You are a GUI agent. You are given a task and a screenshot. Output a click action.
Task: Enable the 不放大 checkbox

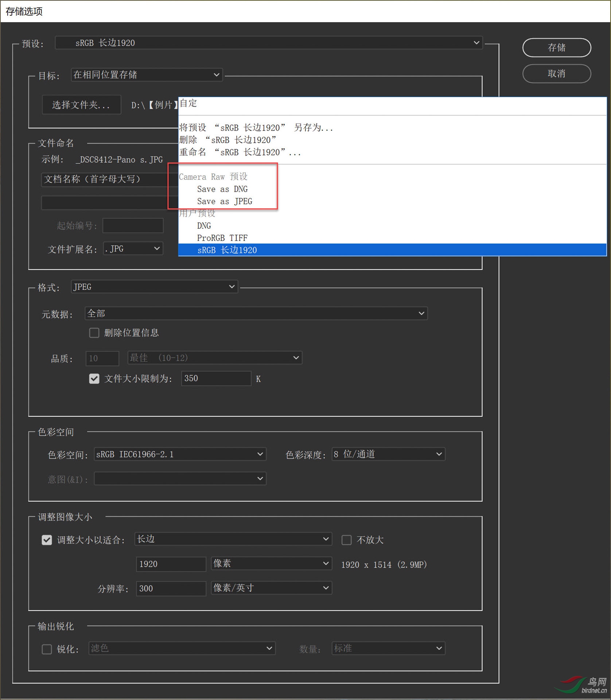click(346, 540)
